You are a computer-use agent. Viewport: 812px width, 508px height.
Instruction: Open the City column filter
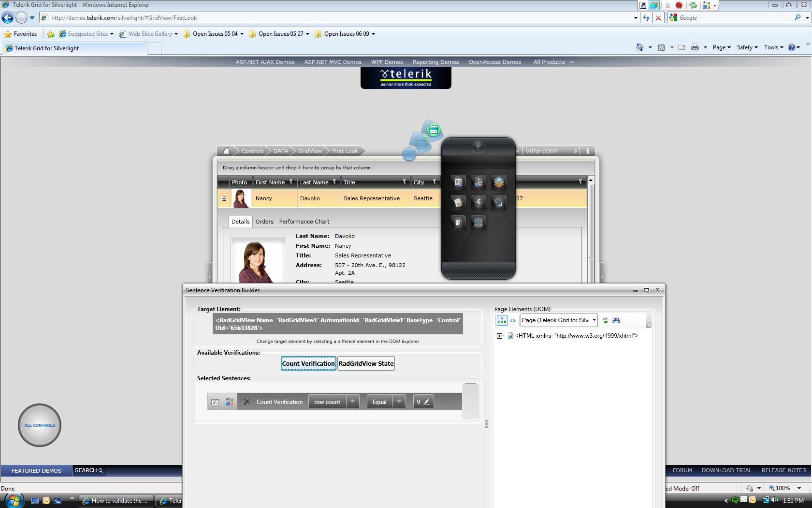435,182
